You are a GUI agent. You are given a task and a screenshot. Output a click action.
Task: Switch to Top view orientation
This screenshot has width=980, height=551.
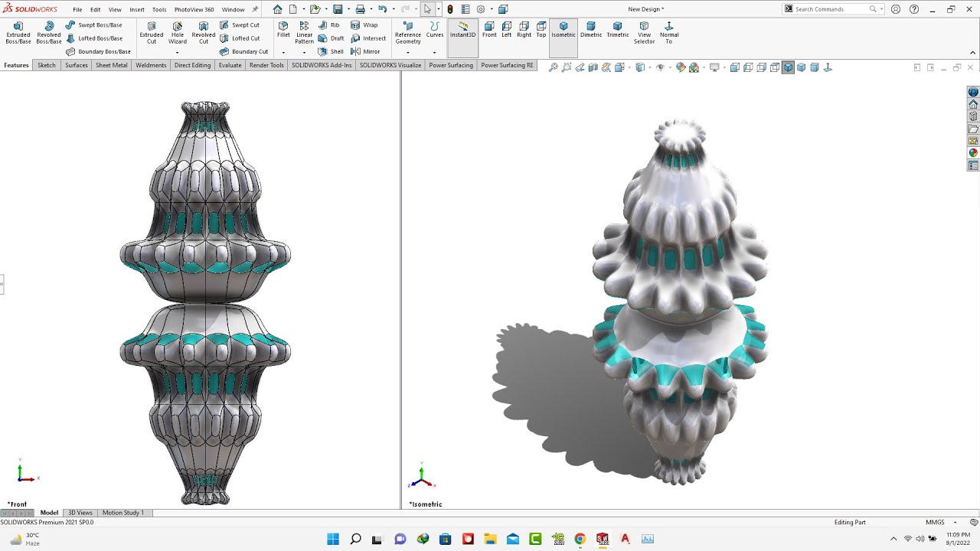(541, 30)
